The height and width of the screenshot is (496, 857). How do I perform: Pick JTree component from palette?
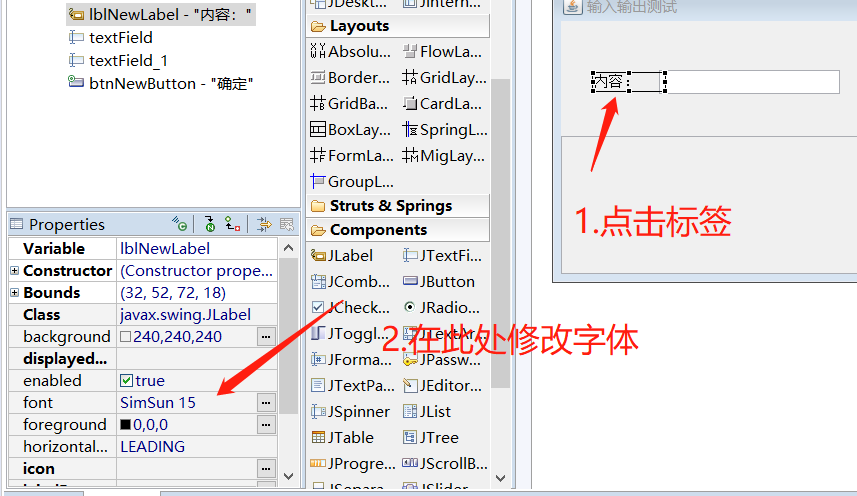point(431,438)
